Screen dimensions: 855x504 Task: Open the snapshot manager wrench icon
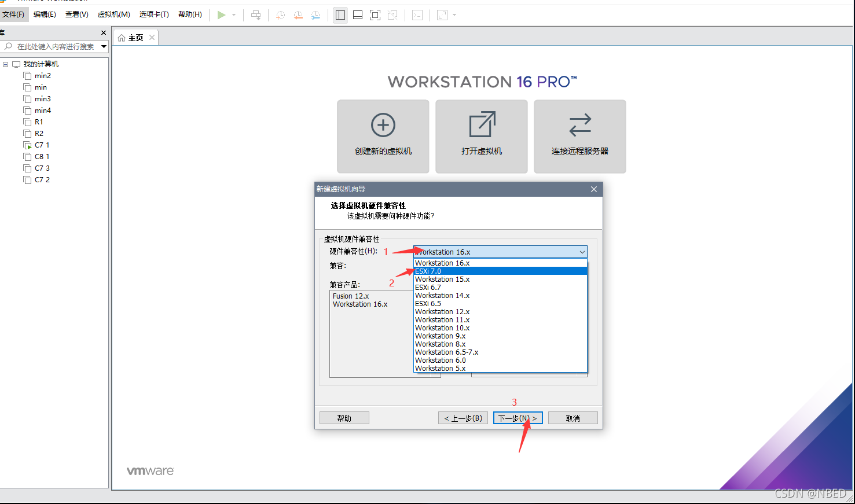315,15
